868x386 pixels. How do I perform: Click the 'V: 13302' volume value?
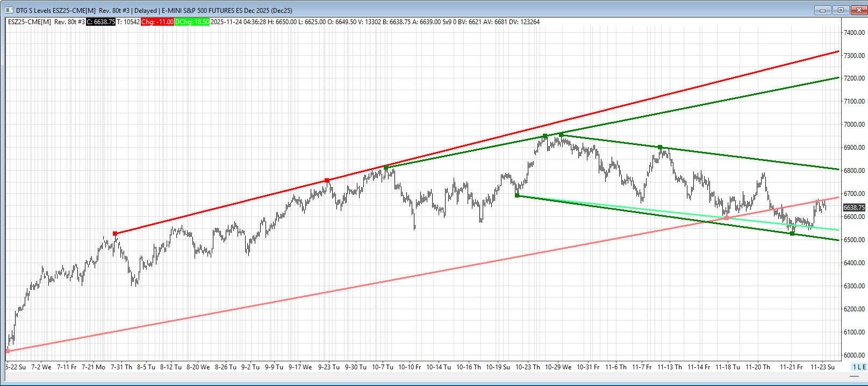click(370, 22)
